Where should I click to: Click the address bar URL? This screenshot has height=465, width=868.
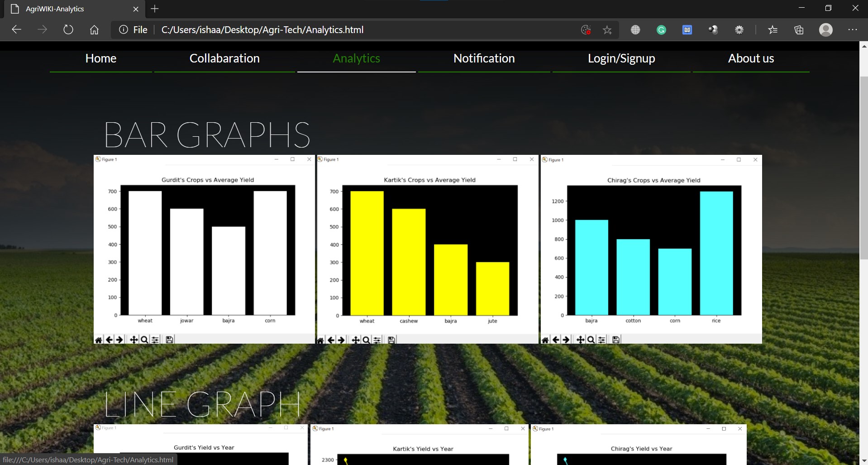(262, 30)
